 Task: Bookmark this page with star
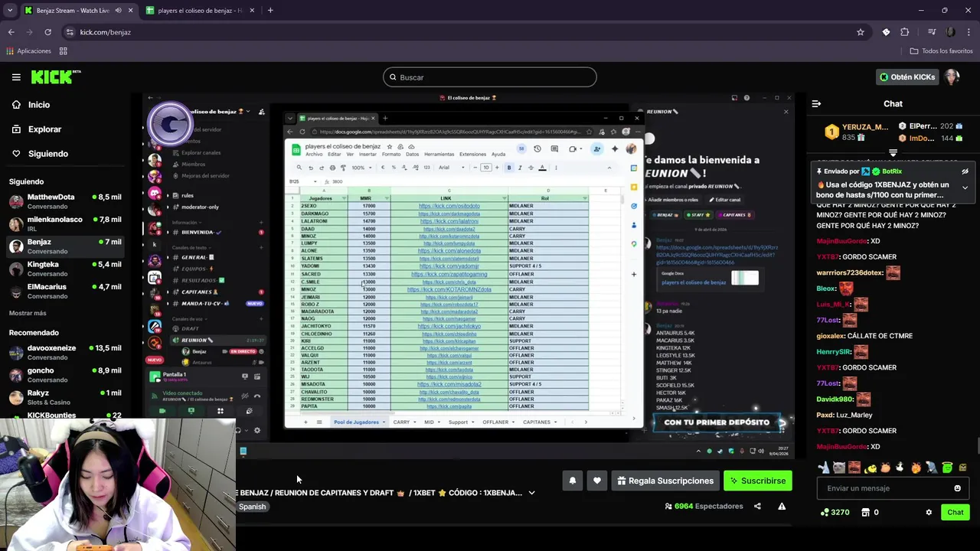(x=861, y=32)
